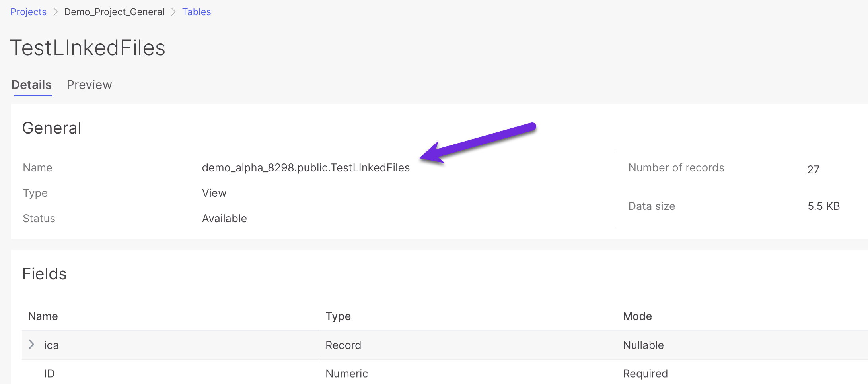
Task: Select the Details tab
Action: pos(31,85)
